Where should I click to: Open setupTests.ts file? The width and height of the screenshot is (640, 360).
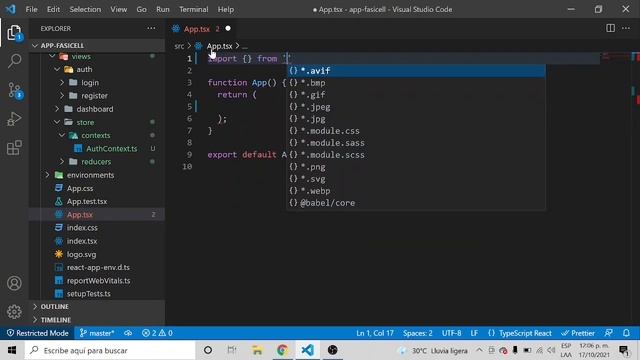coord(89,293)
